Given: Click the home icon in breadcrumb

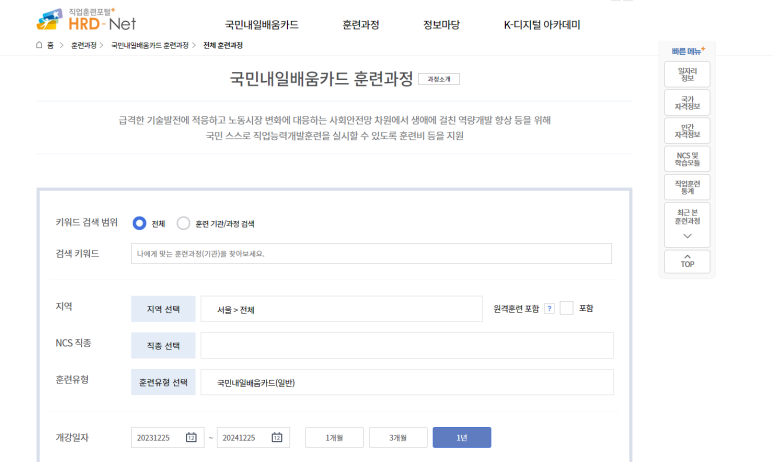Looking at the screenshot, I should pos(39,45).
